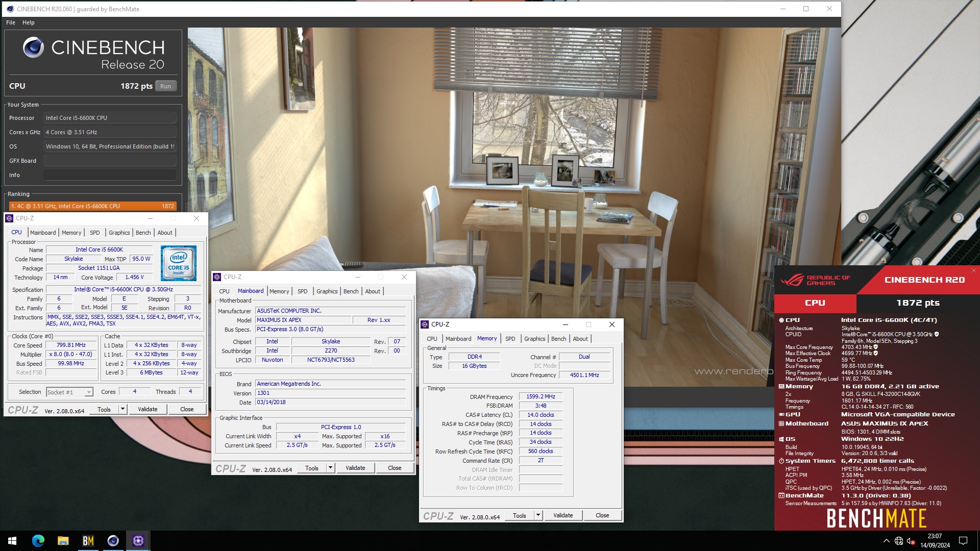Click Validate in CPU-Z Memory window
The image size is (980, 551).
tap(563, 516)
